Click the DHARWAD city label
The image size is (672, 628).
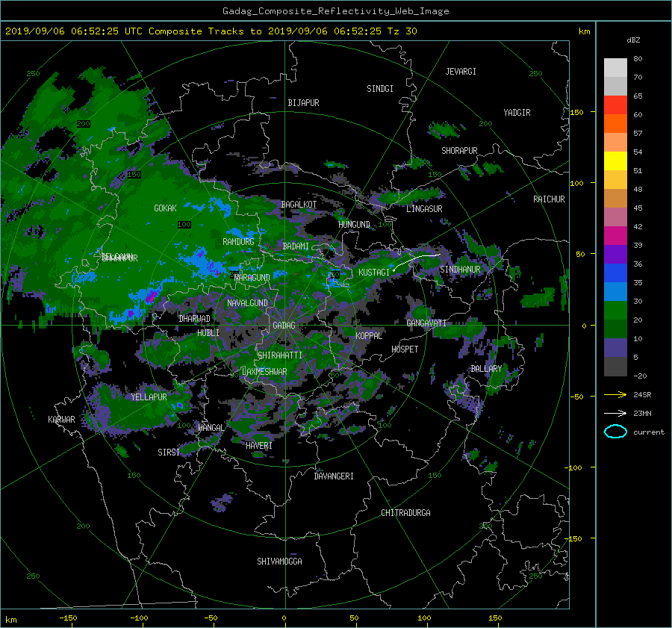[194, 319]
